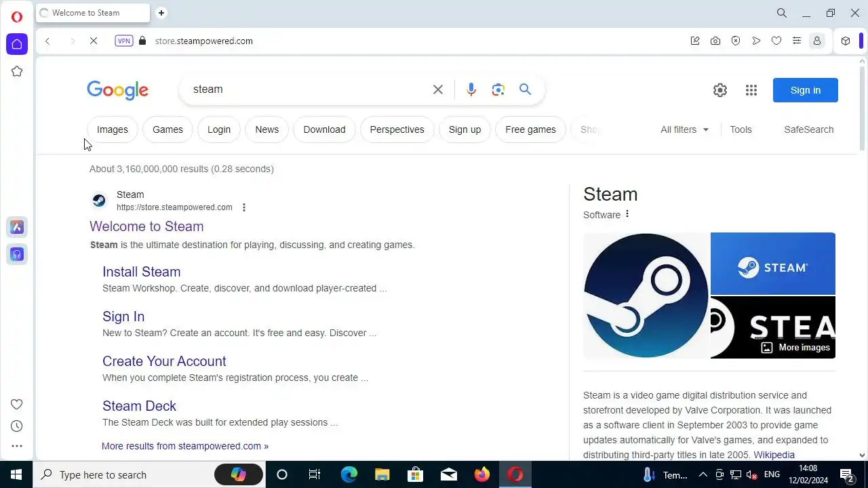Show hidden system tray icons
The image size is (868, 488).
pyautogui.click(x=703, y=474)
